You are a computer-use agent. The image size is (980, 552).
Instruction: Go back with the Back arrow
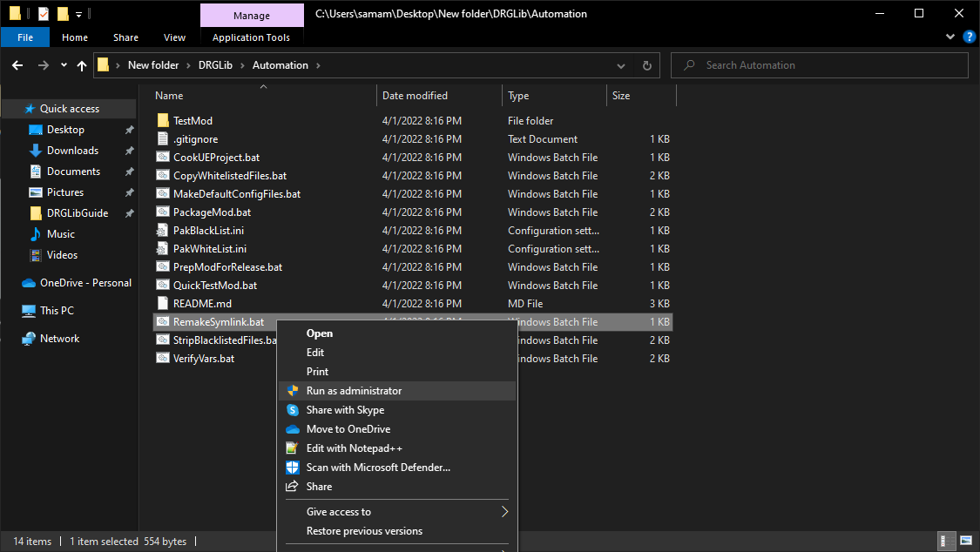coord(17,65)
